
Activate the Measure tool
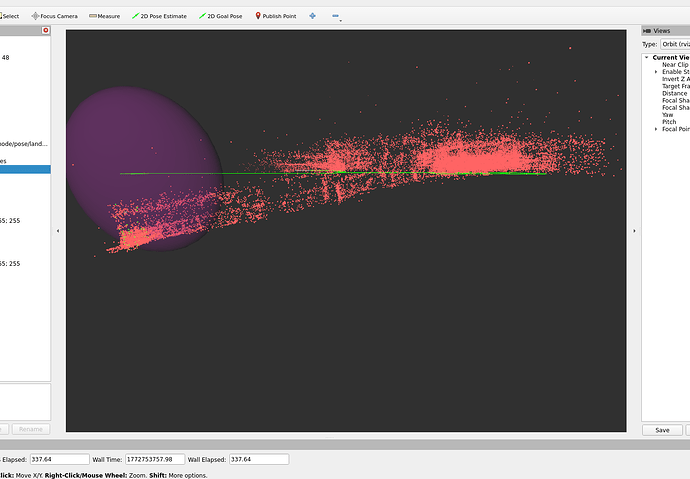[105, 16]
